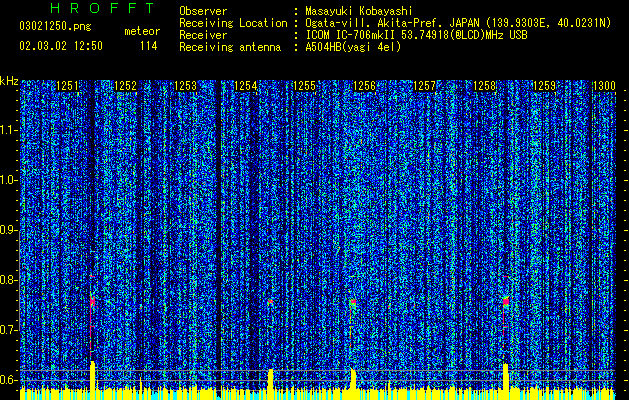Click the 0.9 kHz axis label

(9, 230)
